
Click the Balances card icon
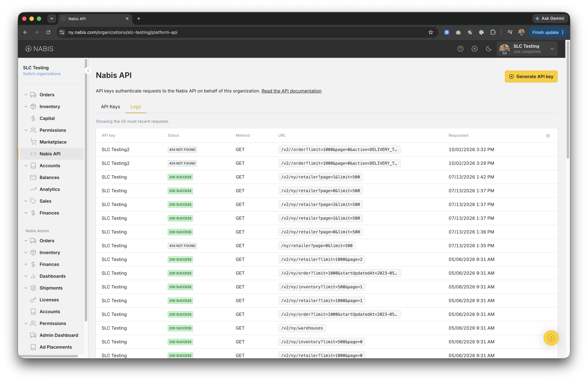click(33, 177)
